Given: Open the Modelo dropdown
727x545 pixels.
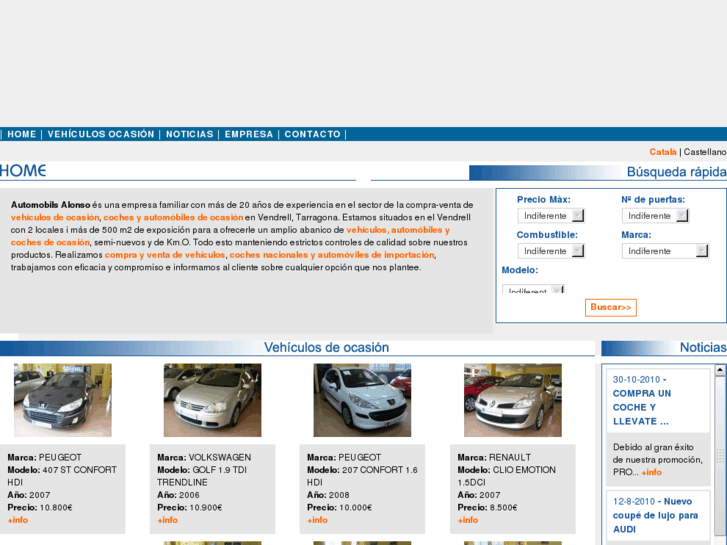Looking at the screenshot, I should (x=533, y=289).
